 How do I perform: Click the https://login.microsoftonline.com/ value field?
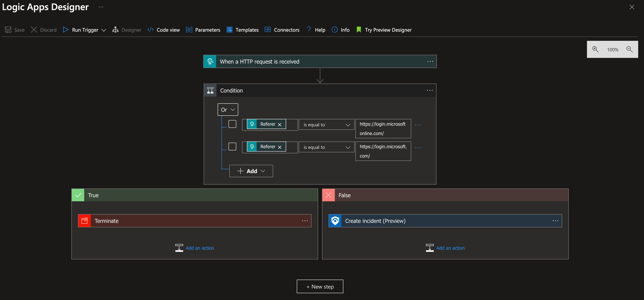[383, 128]
